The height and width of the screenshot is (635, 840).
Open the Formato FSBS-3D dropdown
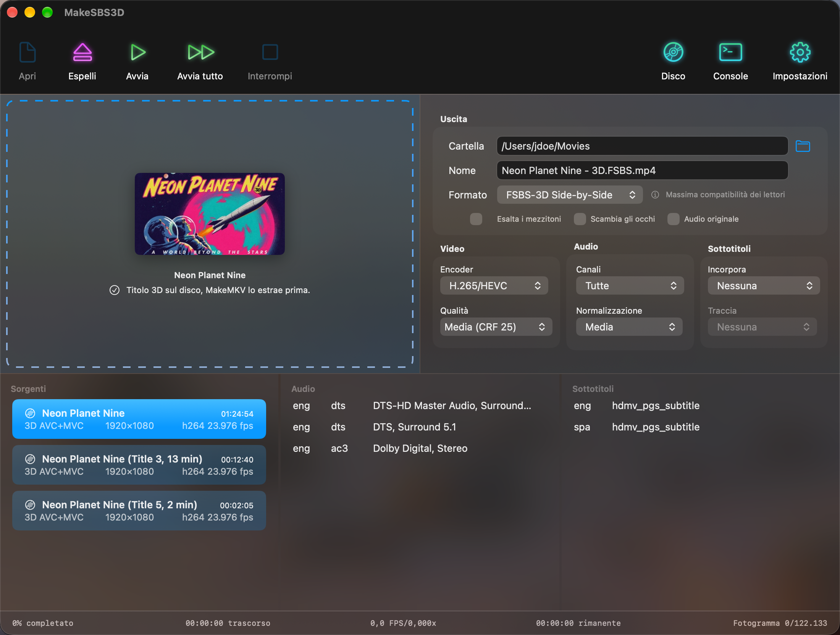point(570,195)
